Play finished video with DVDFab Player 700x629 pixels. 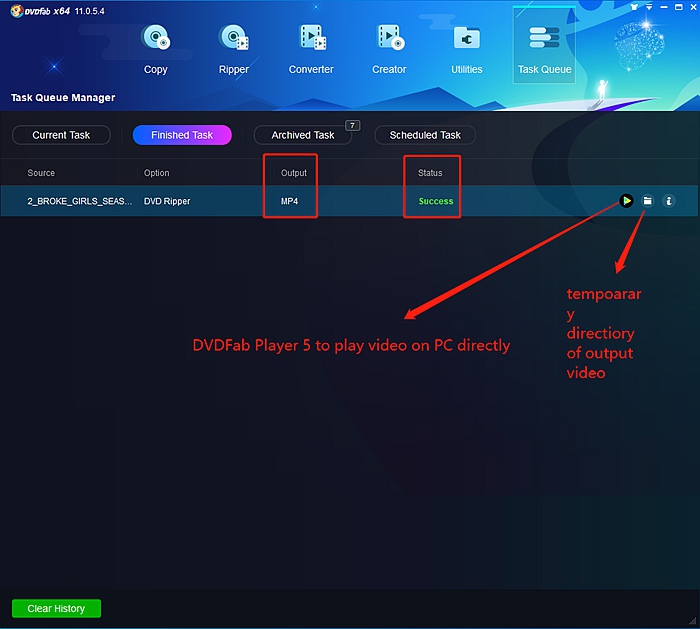pos(626,201)
